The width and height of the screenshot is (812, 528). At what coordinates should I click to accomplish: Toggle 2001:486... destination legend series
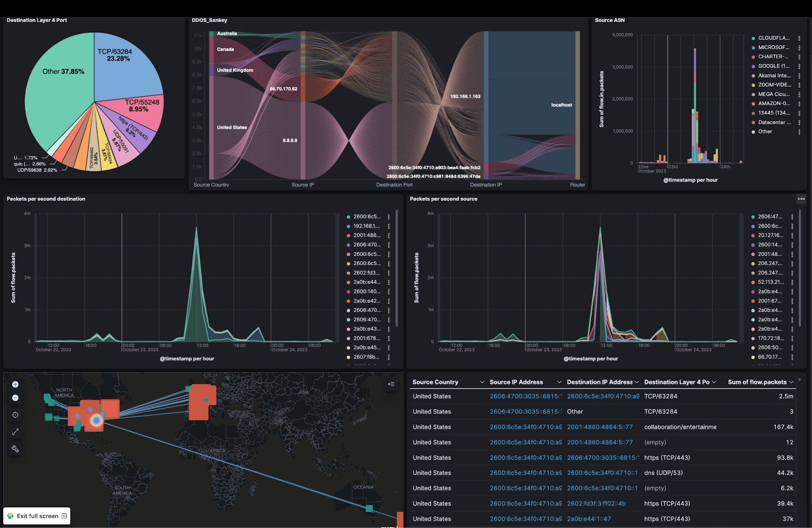[x=367, y=235]
